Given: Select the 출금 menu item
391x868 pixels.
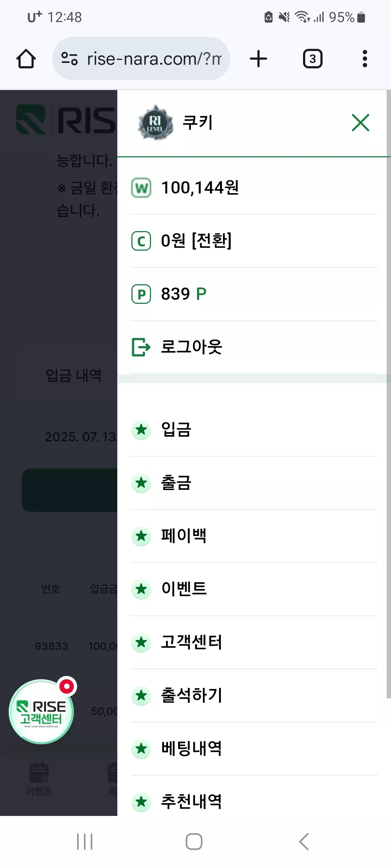Looking at the screenshot, I should coord(254,483).
